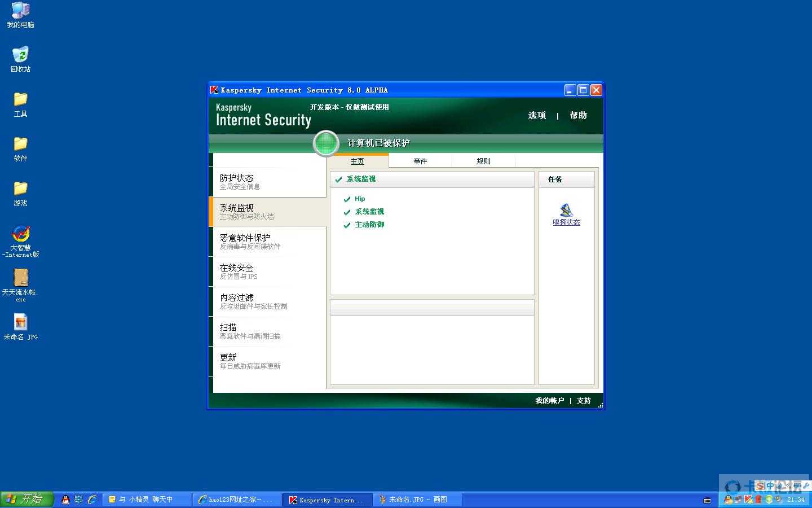Select the 工具 folder on desktop

pyautogui.click(x=20, y=104)
